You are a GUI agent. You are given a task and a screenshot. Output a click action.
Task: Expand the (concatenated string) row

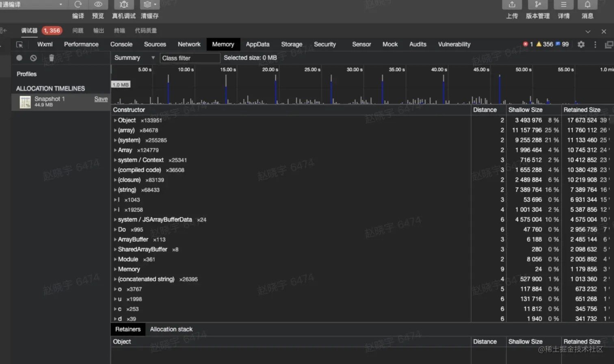pyautogui.click(x=115, y=280)
